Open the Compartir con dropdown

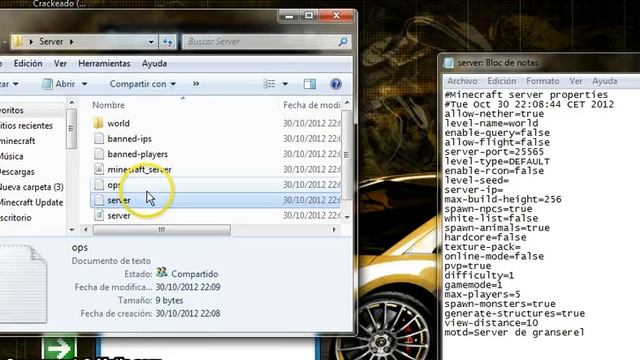pyautogui.click(x=142, y=84)
